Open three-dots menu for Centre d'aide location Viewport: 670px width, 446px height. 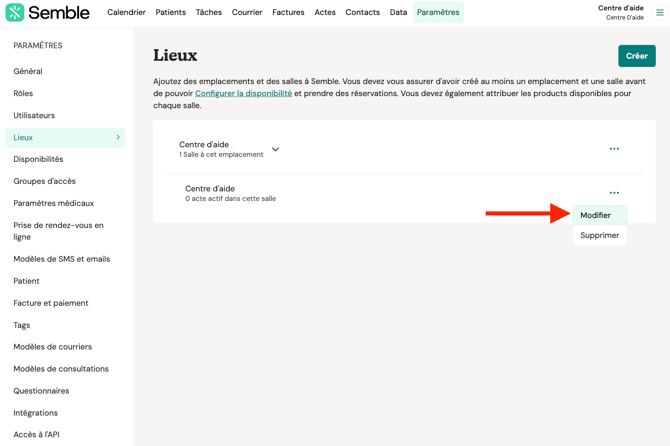click(x=614, y=149)
